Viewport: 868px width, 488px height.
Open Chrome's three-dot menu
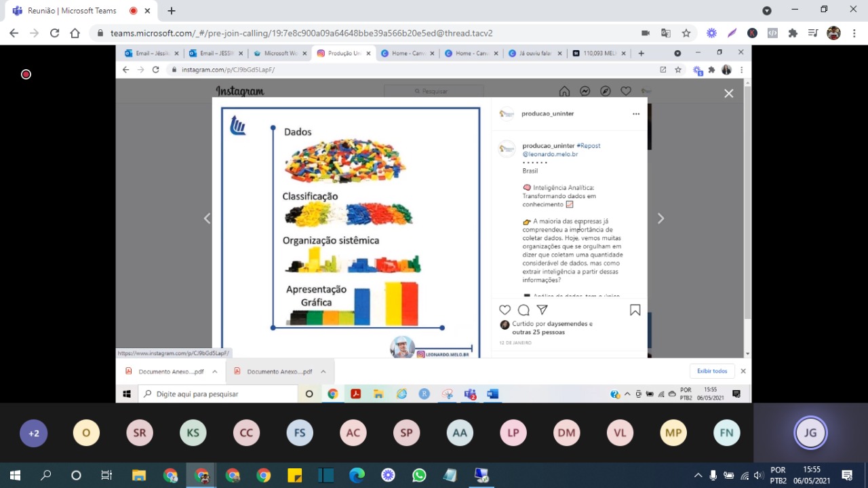854,33
